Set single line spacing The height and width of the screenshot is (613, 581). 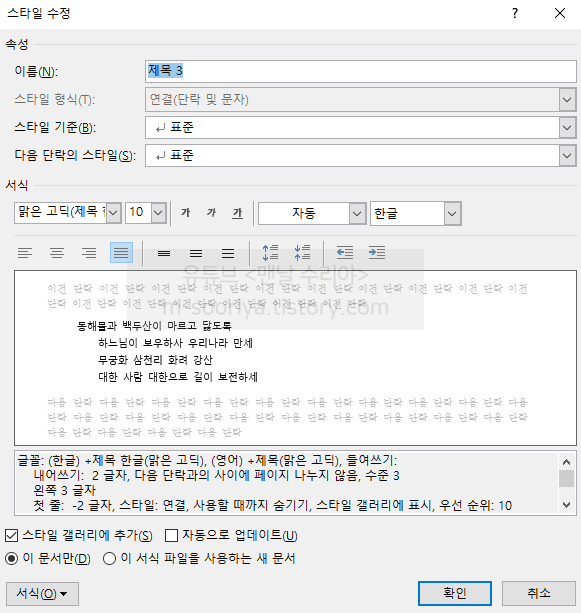point(164,253)
